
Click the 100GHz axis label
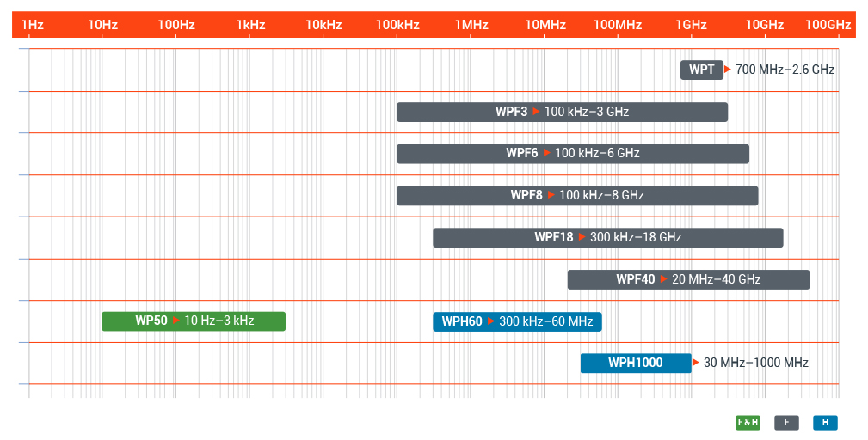pos(828,25)
